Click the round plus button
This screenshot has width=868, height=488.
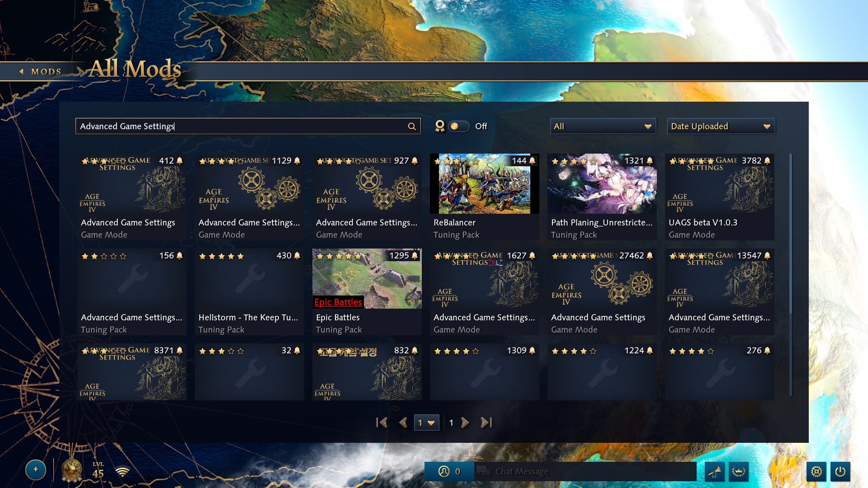point(36,469)
